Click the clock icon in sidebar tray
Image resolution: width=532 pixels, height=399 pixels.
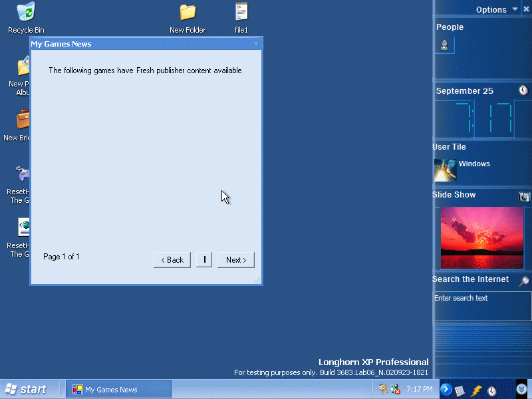492,390
